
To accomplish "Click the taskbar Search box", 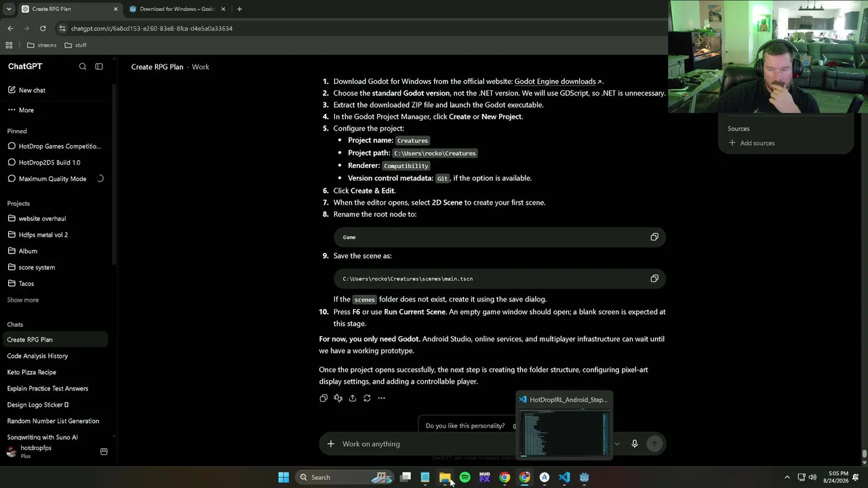I will 346,477.
